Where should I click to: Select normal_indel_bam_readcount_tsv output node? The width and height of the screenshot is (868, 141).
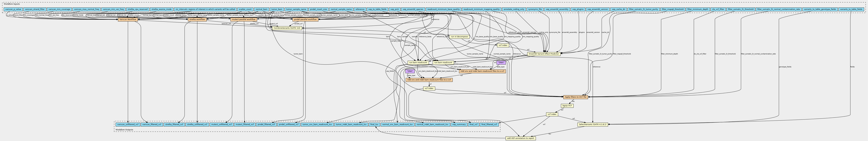(x=432, y=124)
